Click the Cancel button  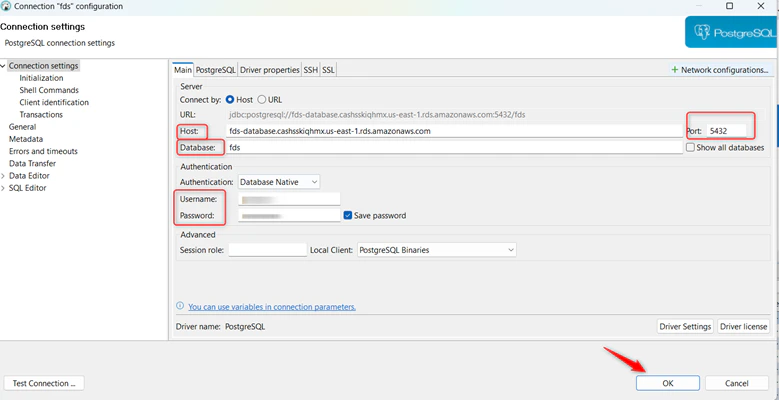coord(736,383)
